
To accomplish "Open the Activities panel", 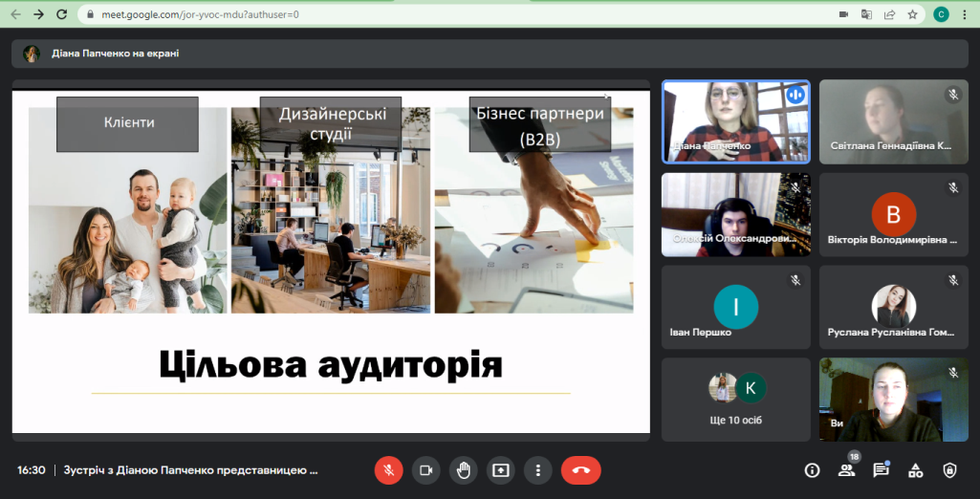I will click(x=915, y=470).
